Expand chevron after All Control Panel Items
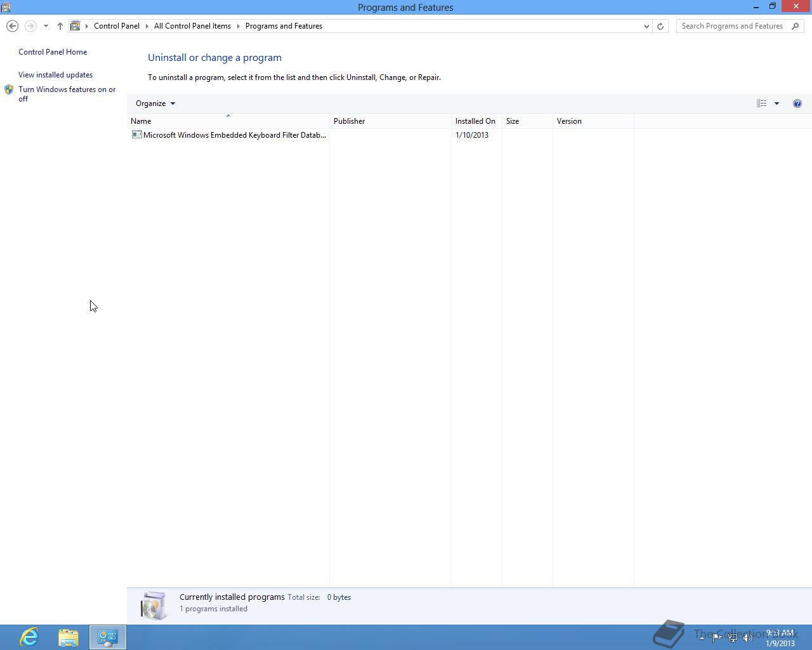812x650 pixels. (x=239, y=26)
